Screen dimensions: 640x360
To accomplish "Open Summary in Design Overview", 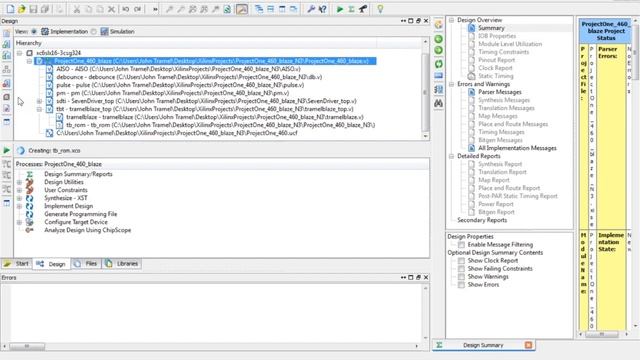I will point(491,28).
